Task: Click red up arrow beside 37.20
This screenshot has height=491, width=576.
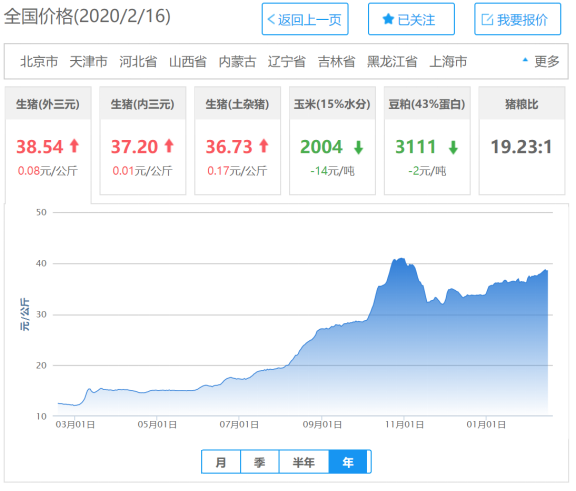Action: click(x=169, y=145)
